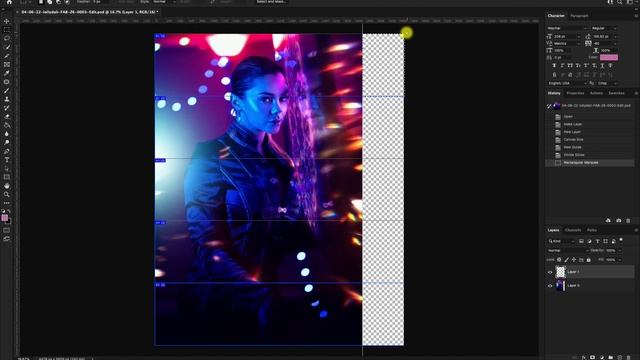Switch to the Actions tab
This screenshot has width=640, height=360.
(596, 93)
